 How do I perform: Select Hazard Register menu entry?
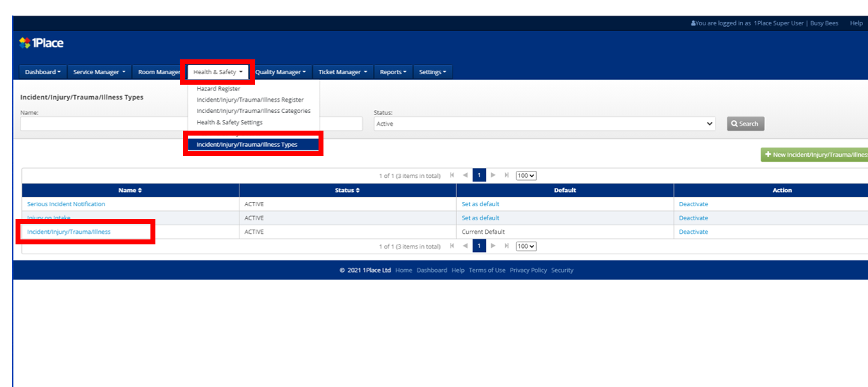[x=218, y=89]
